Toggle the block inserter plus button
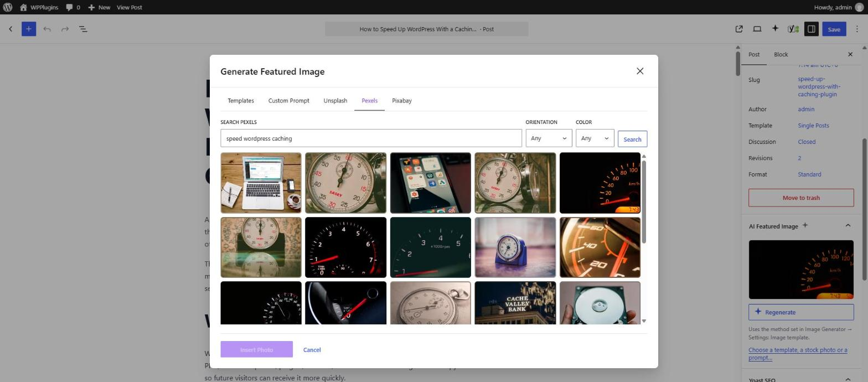Screen dimensions: 868x382 pos(29,29)
